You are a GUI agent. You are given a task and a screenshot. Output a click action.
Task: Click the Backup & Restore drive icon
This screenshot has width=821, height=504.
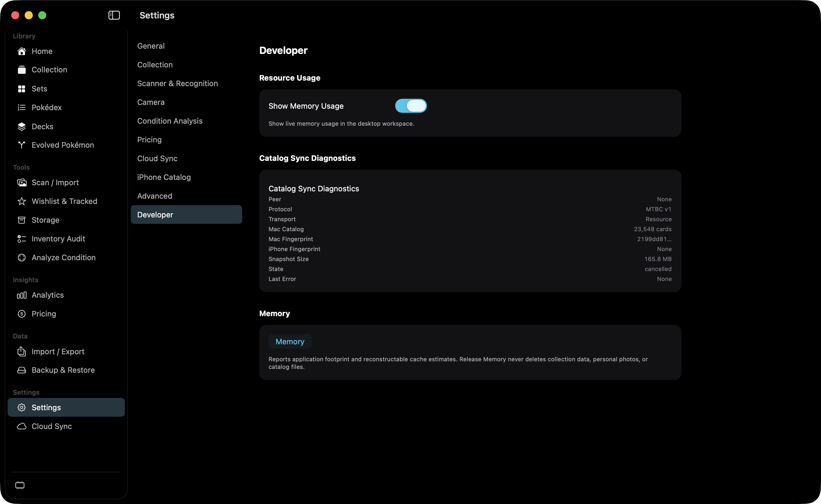point(22,370)
